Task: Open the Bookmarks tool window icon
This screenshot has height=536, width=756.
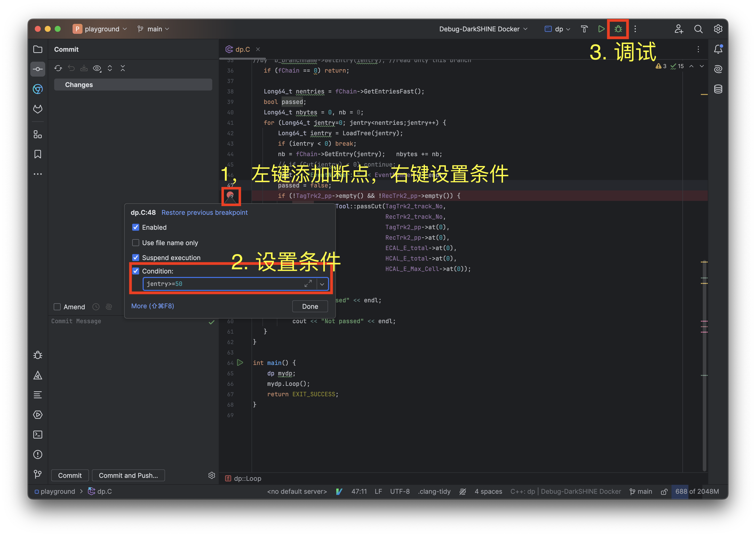Action: click(x=38, y=154)
